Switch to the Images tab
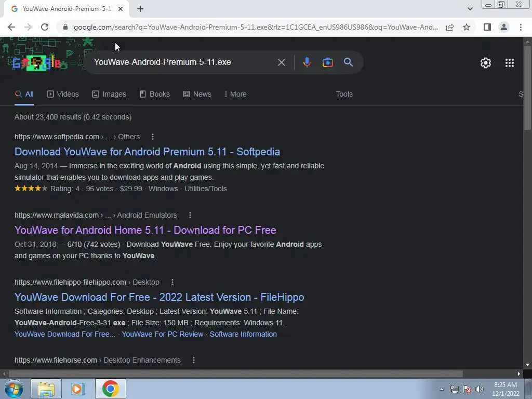 (109, 95)
